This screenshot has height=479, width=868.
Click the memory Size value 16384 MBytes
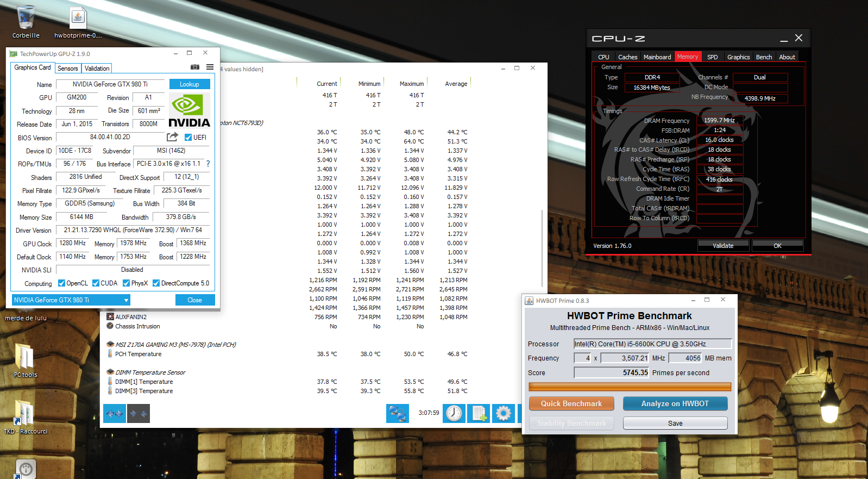pos(652,88)
